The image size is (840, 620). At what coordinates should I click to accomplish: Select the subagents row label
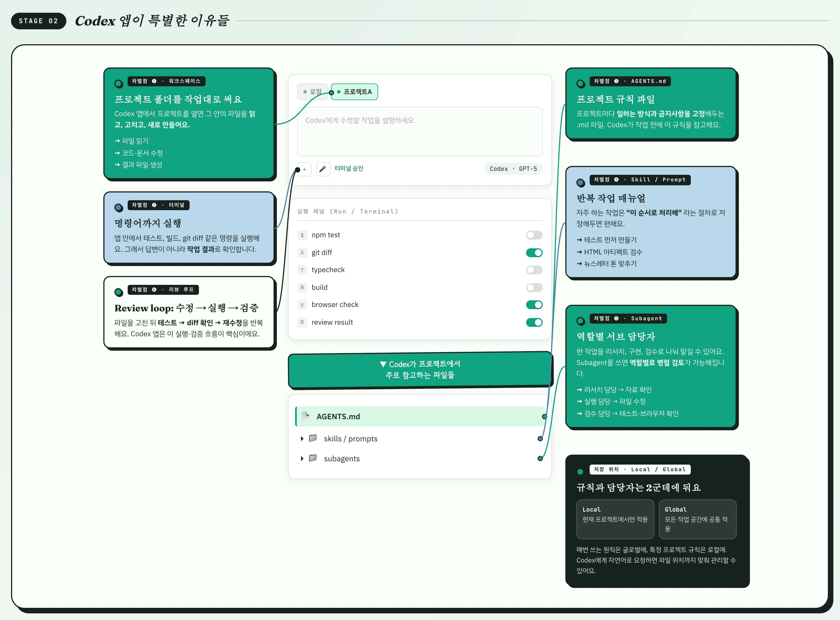click(342, 459)
